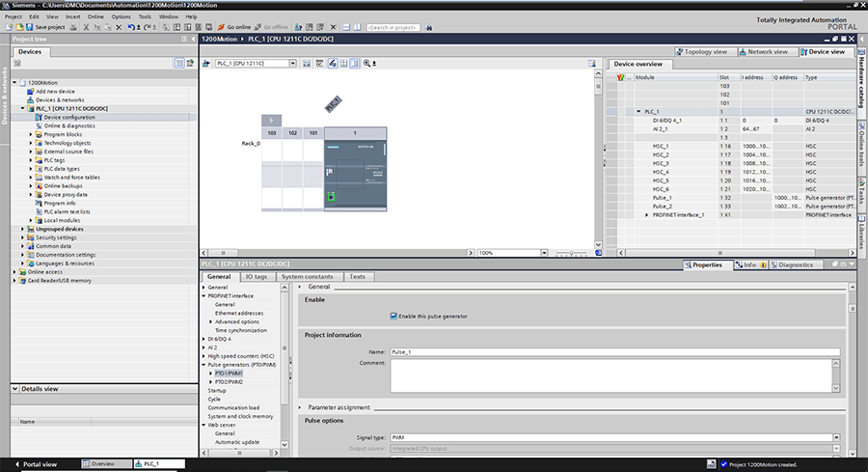Open the Overview taskbar button
The height and width of the screenshot is (472, 868).
point(105,464)
